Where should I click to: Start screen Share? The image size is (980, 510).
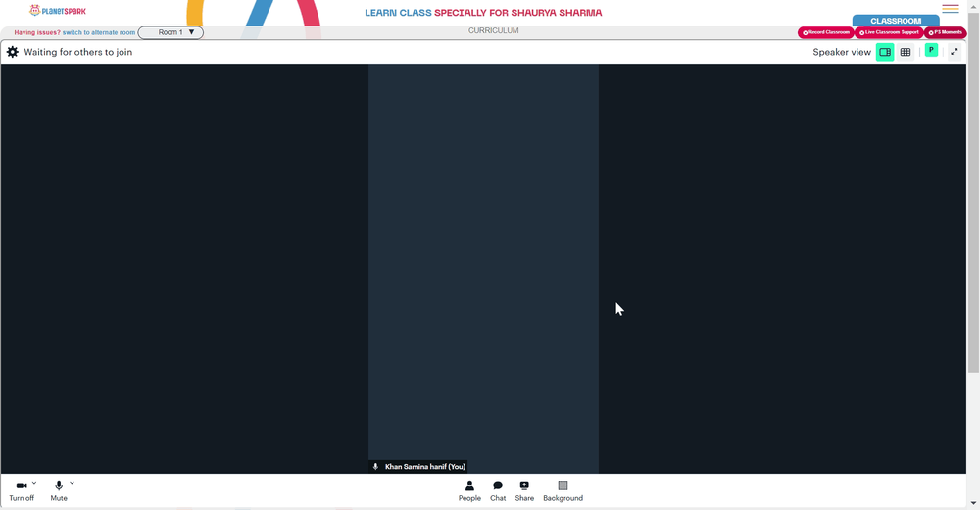[x=524, y=490]
